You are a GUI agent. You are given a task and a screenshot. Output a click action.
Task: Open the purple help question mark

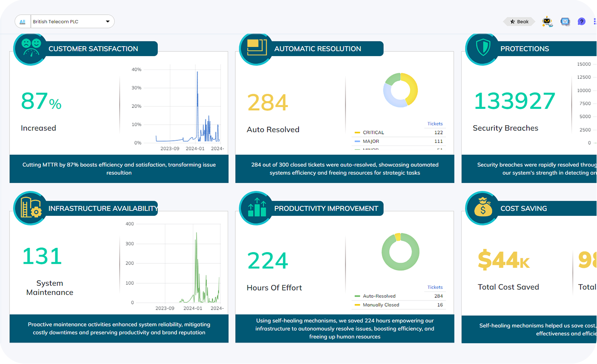[x=581, y=22]
